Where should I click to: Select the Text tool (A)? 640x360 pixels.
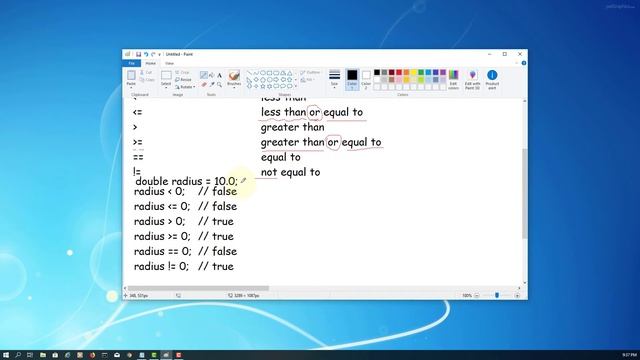(219, 75)
